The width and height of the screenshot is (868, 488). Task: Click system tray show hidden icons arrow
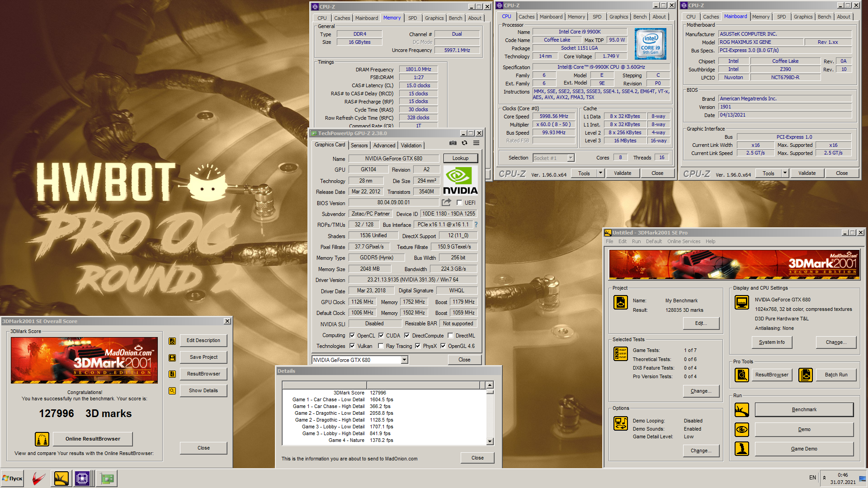(x=824, y=478)
